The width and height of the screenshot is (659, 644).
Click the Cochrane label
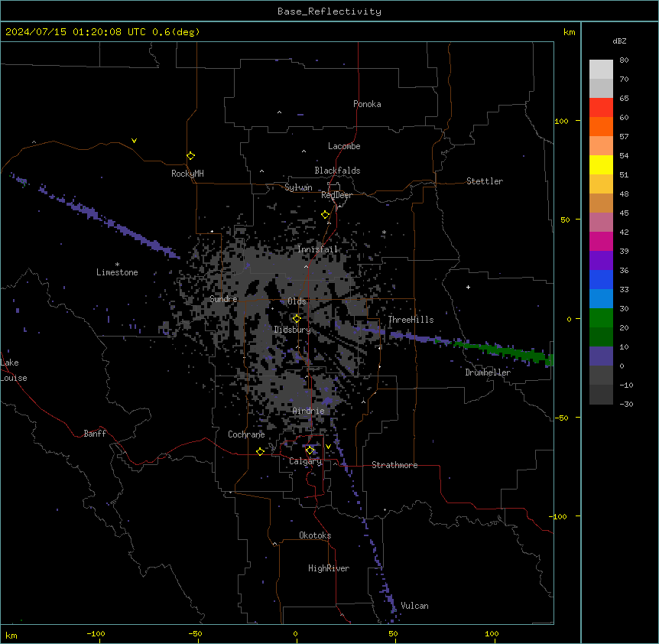point(246,434)
